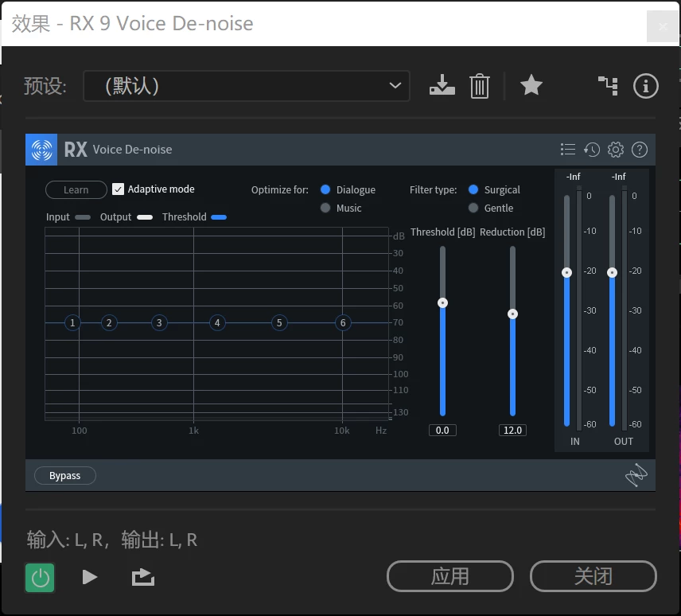Image resolution: width=681 pixels, height=616 pixels.
Task: Click the Threshold value field 0.0
Action: [x=442, y=430]
